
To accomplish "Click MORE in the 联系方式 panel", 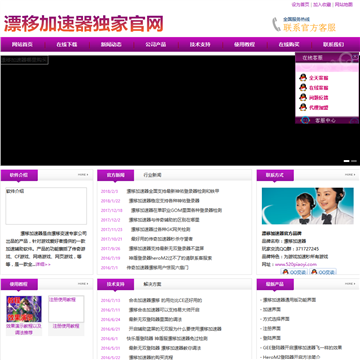I will [x=350, y=175].
